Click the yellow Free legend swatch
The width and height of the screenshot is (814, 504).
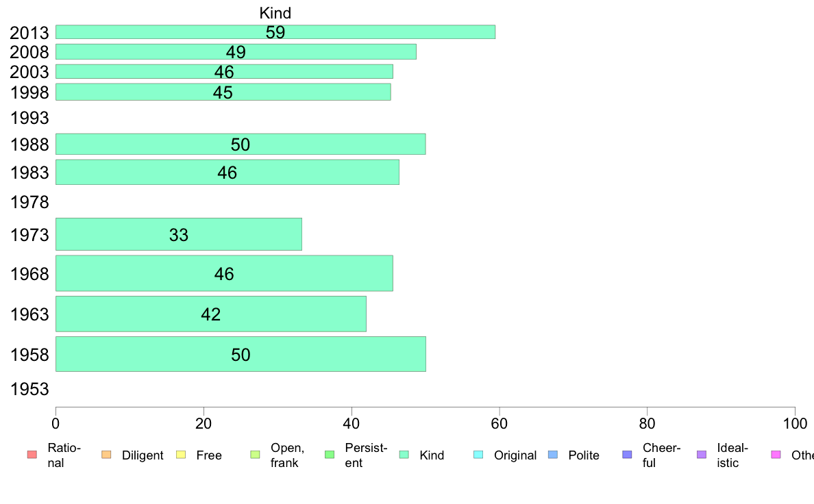coord(181,455)
